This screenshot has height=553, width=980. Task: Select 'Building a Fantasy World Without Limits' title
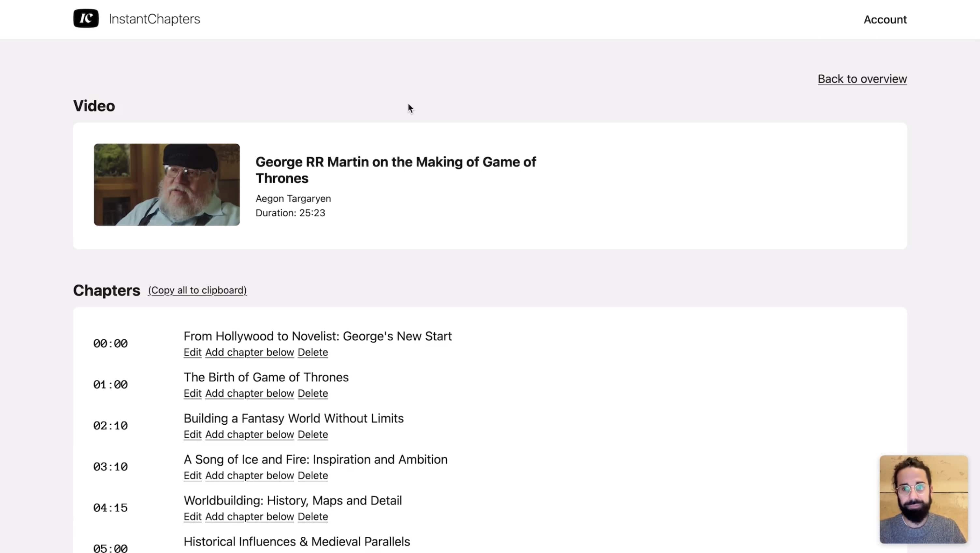coord(293,418)
